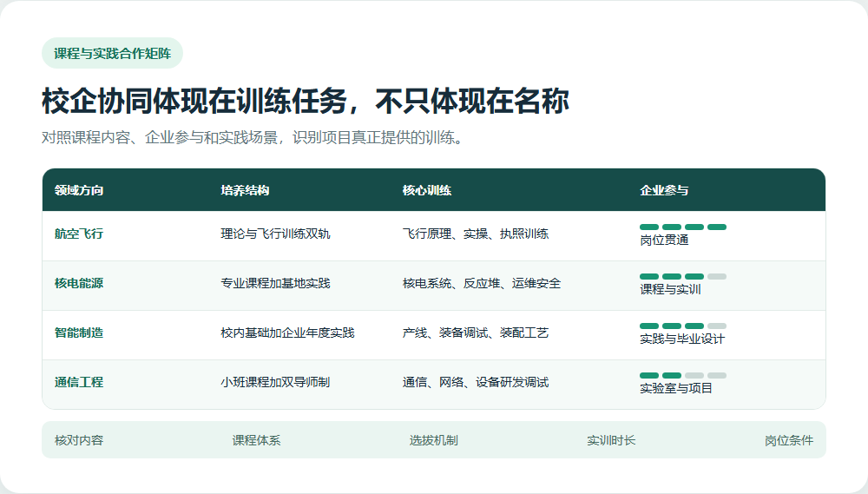Click the 课程与实践合作矩阵 badge
Image resolution: width=868 pixels, height=494 pixels.
[x=112, y=53]
